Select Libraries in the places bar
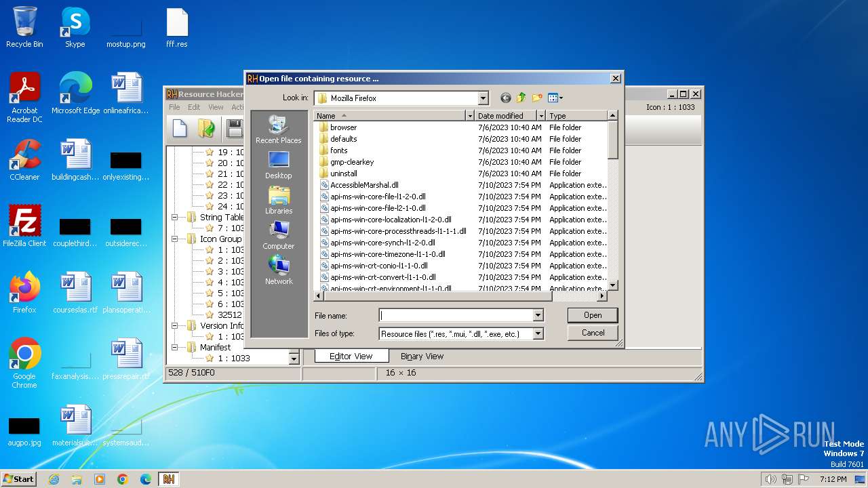This screenshot has height=488, width=868. pyautogui.click(x=279, y=200)
